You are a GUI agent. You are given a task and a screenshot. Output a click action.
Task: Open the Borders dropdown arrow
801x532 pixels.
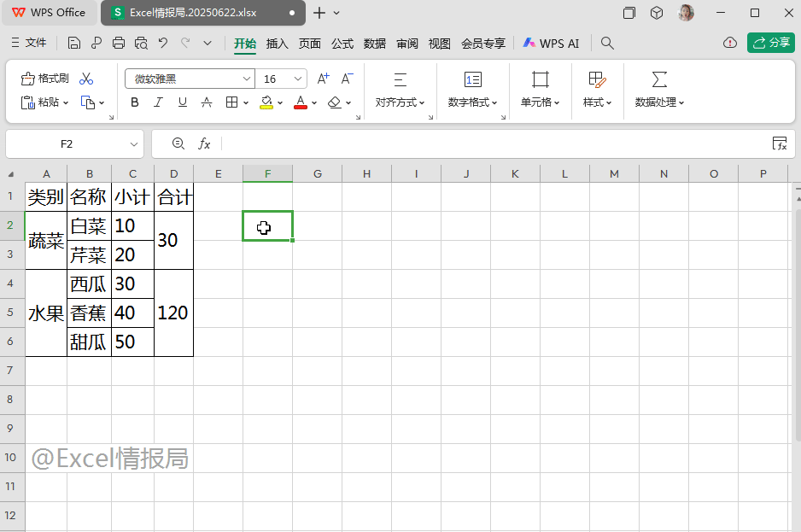click(x=246, y=102)
